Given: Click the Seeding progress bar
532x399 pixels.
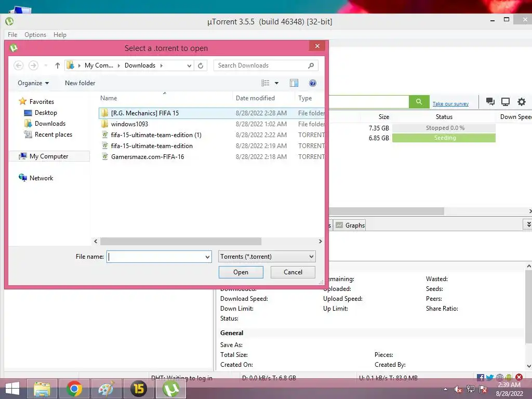Looking at the screenshot, I should pos(444,138).
